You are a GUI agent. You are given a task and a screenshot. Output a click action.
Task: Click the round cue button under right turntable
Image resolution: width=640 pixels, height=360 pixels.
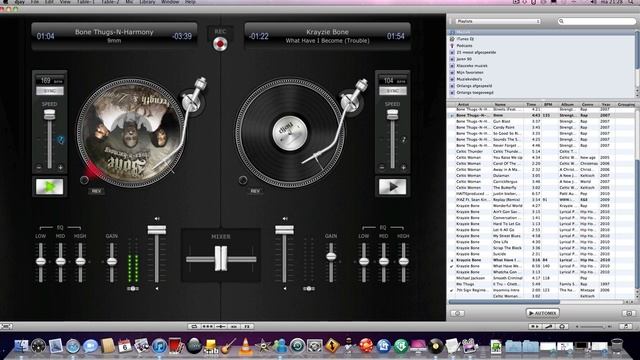pyautogui.click(x=243, y=180)
